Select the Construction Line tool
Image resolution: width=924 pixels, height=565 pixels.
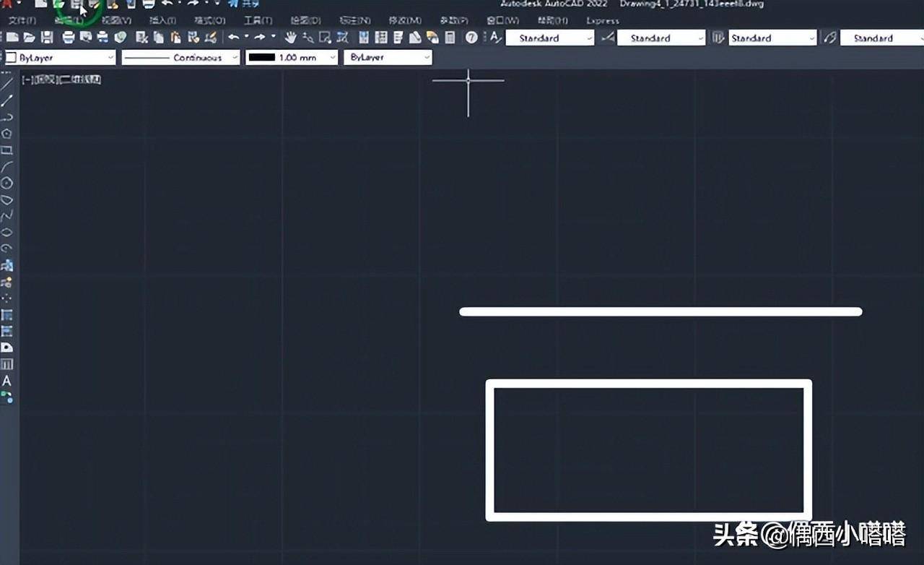[x=7, y=100]
